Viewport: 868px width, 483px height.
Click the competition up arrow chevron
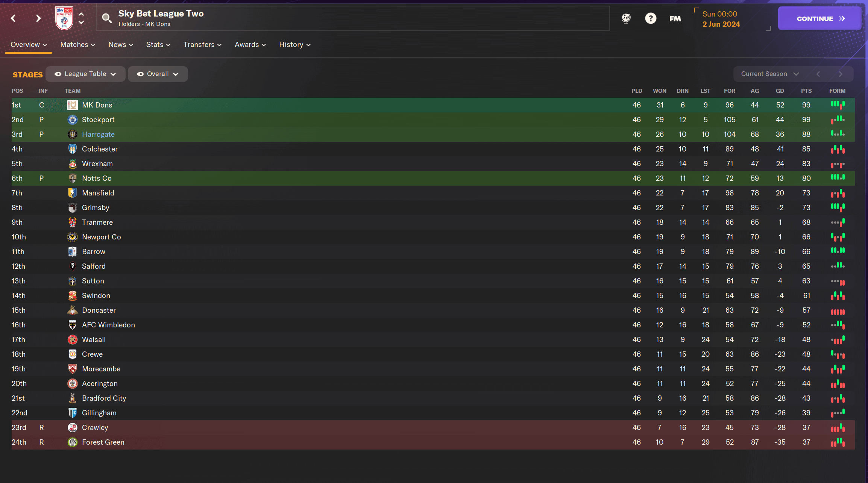click(81, 14)
